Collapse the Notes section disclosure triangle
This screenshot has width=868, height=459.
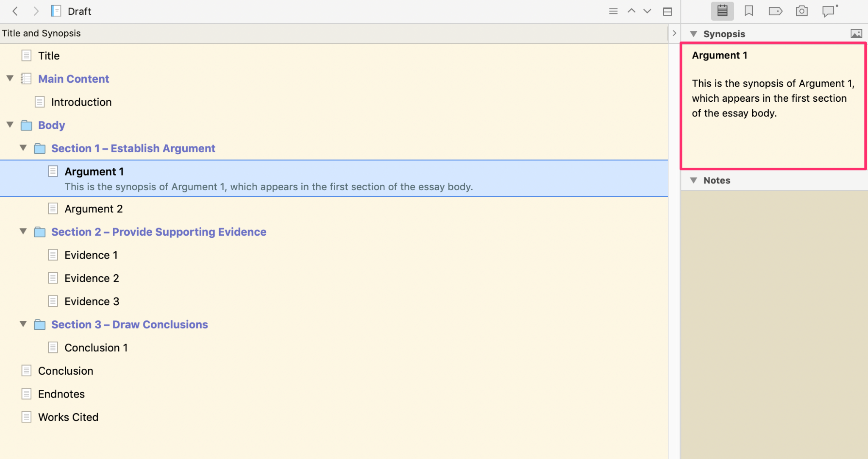(694, 180)
